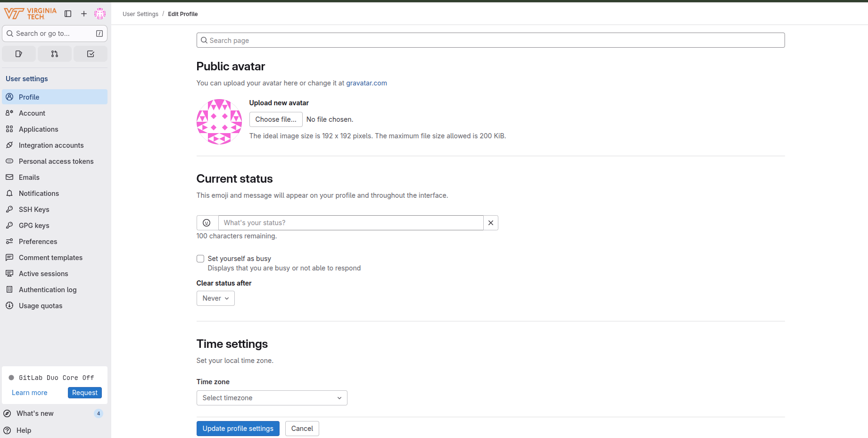Image resolution: width=868 pixels, height=438 pixels.
Task: Open the user avatar menu in header
Action: (x=100, y=14)
